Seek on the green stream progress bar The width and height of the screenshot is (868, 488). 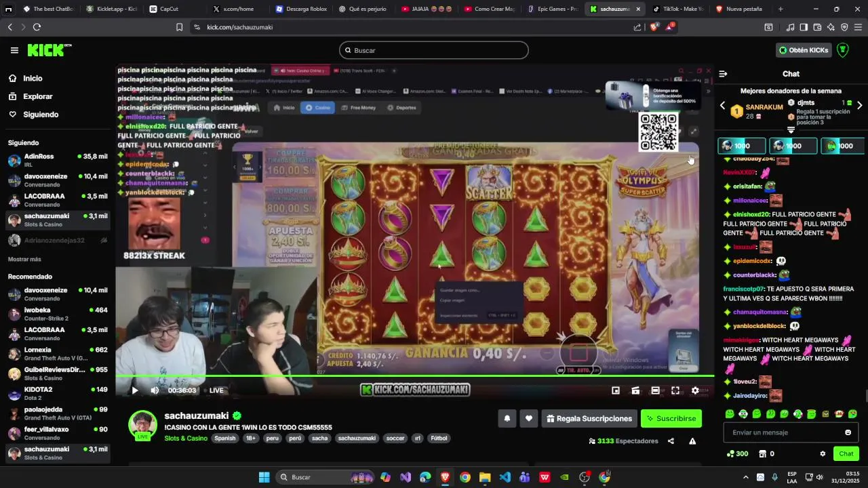point(414,376)
